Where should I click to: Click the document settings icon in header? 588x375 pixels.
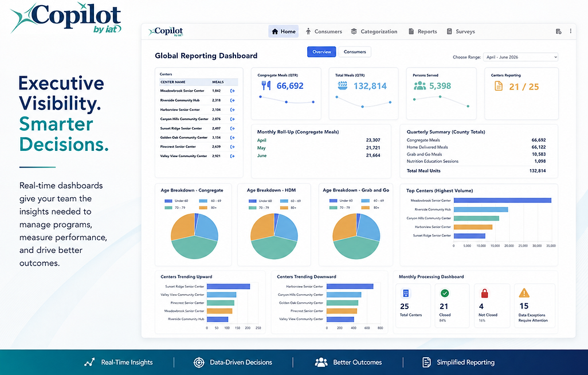pos(558,32)
